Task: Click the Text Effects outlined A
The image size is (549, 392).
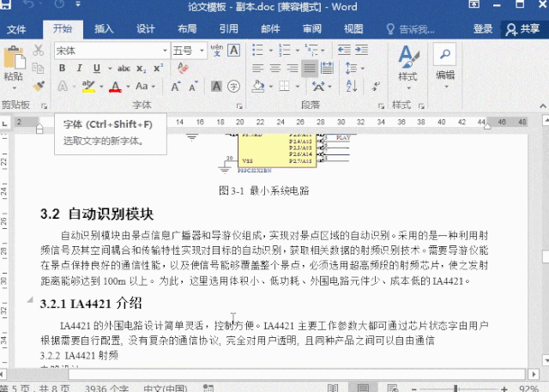Action: 63,86
